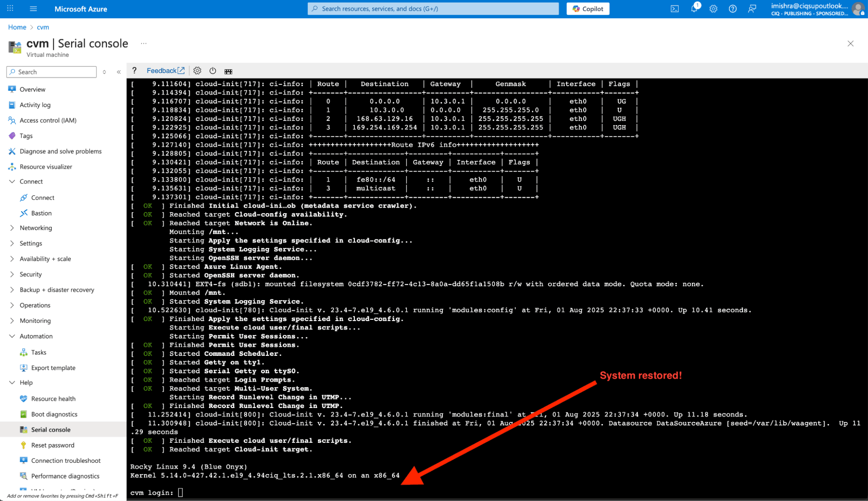Click in the global resource search bar
The image size is (868, 501).
tap(434, 9)
